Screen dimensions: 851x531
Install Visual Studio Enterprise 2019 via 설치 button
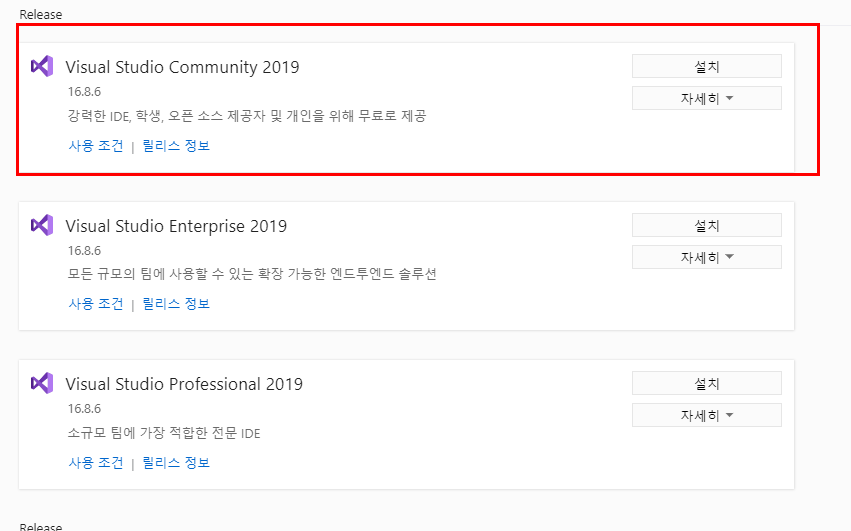[707, 225]
